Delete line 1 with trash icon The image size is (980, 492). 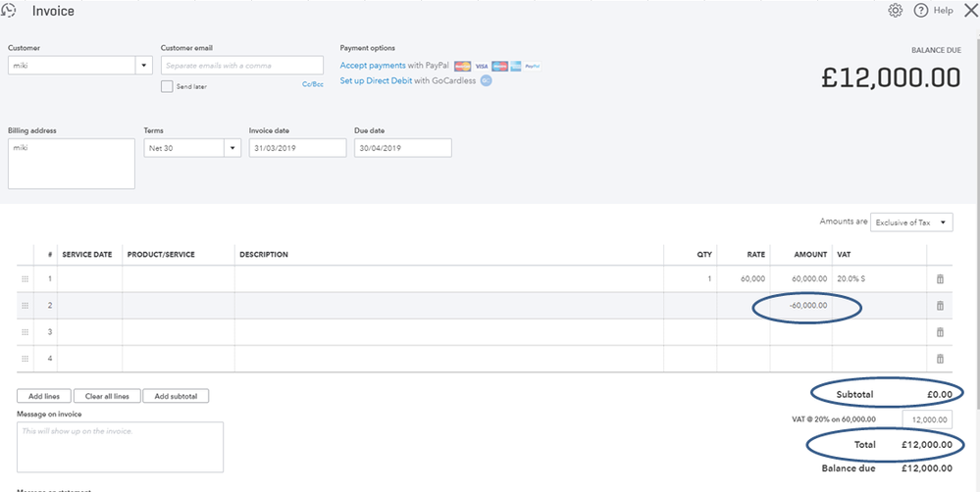pos(940,279)
